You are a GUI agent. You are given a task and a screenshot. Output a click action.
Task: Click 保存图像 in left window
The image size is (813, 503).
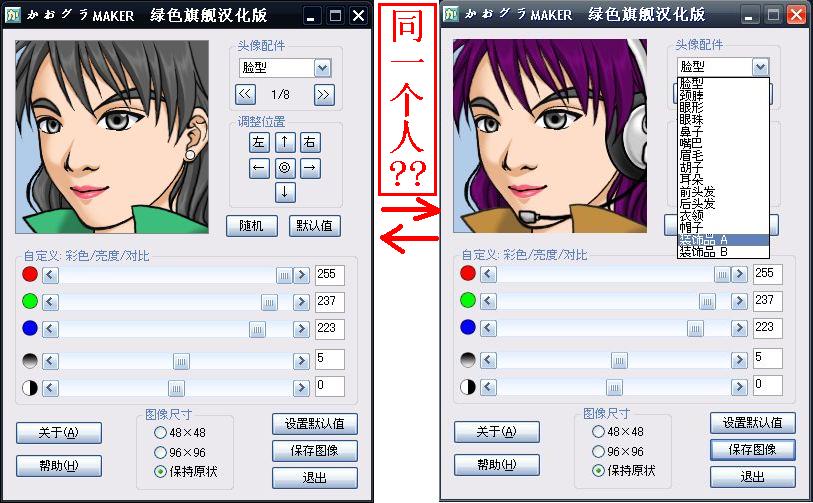[315, 451]
